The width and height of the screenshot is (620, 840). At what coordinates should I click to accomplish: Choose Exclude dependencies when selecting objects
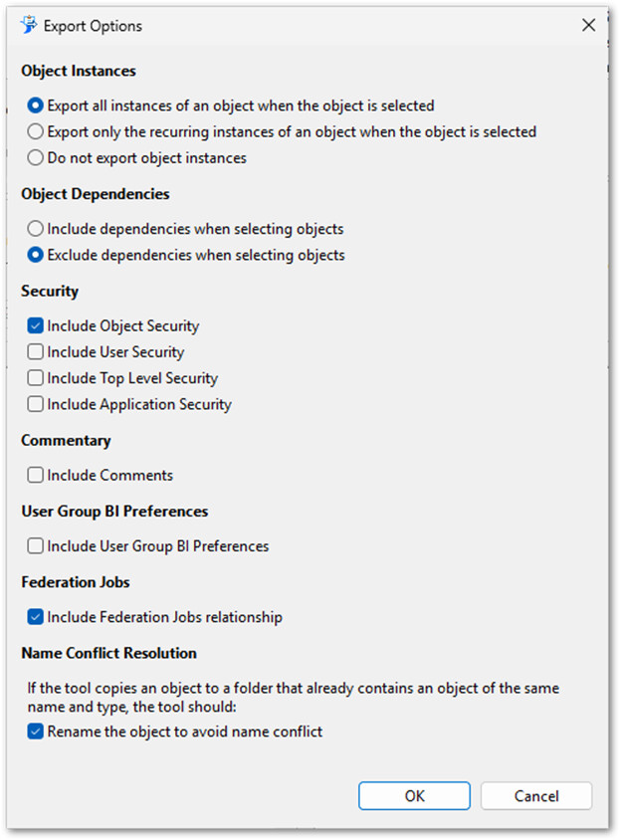click(x=37, y=255)
